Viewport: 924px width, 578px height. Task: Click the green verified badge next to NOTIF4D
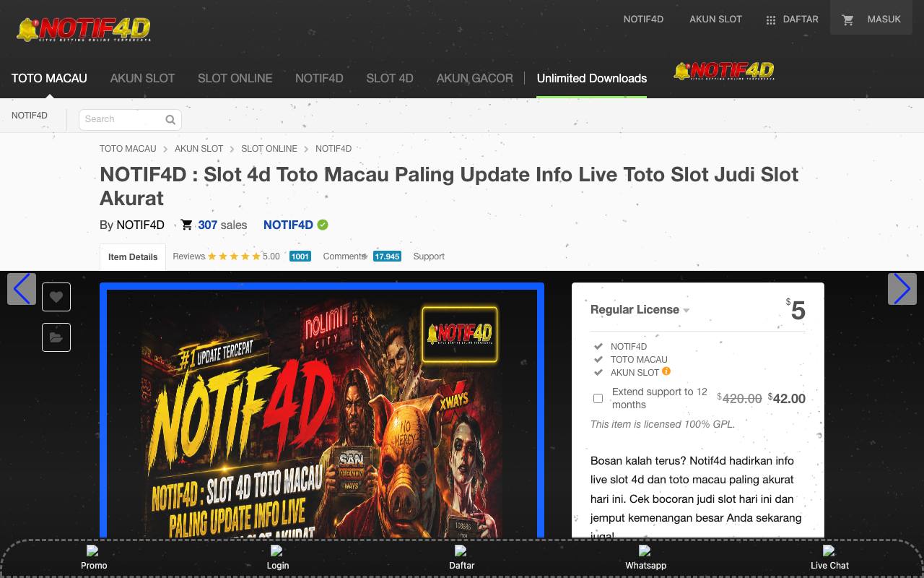click(x=323, y=225)
